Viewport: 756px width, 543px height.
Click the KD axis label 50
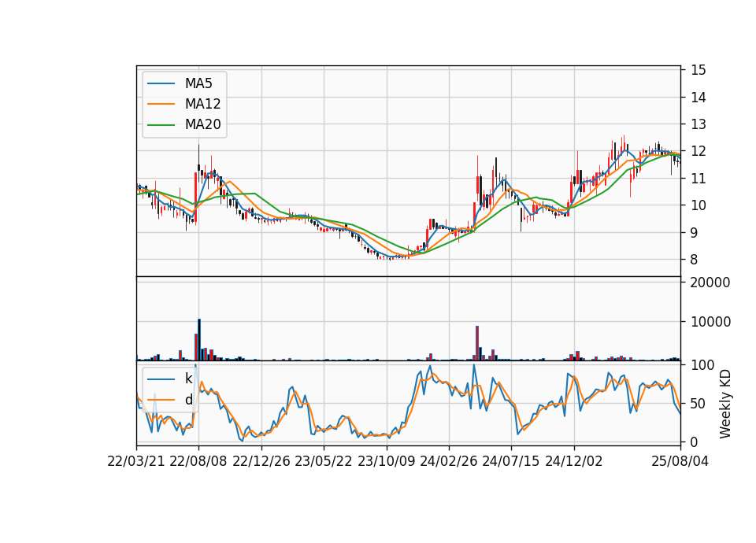[x=699, y=404]
